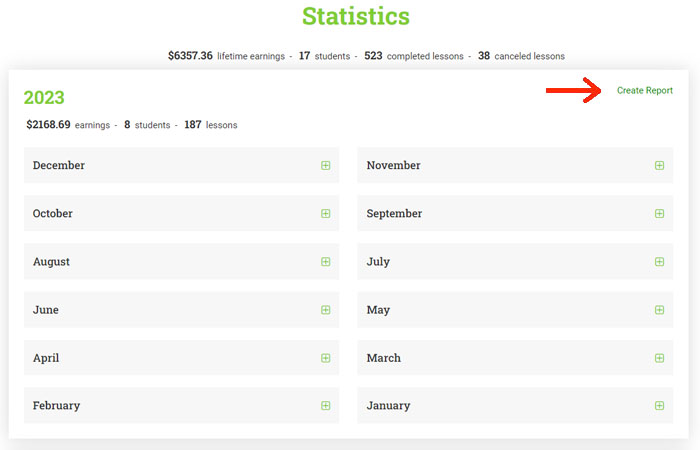The width and height of the screenshot is (700, 450).
Task: Select the December month label
Action: [59, 166]
